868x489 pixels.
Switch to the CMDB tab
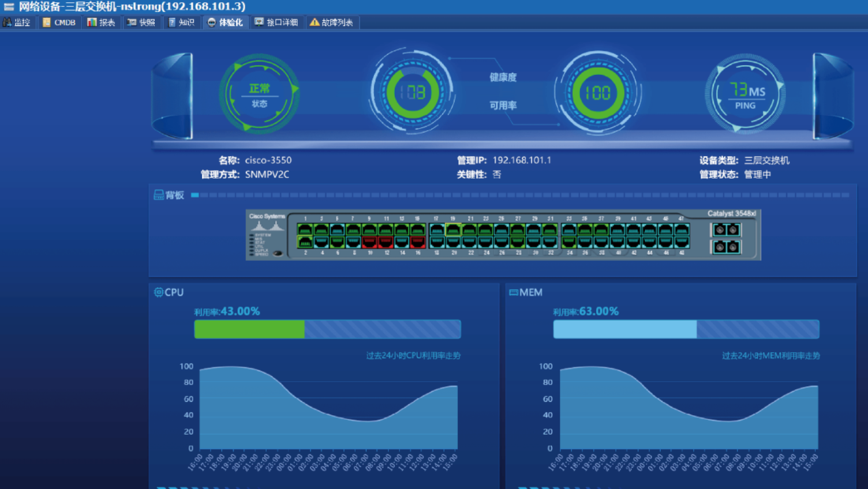click(59, 22)
